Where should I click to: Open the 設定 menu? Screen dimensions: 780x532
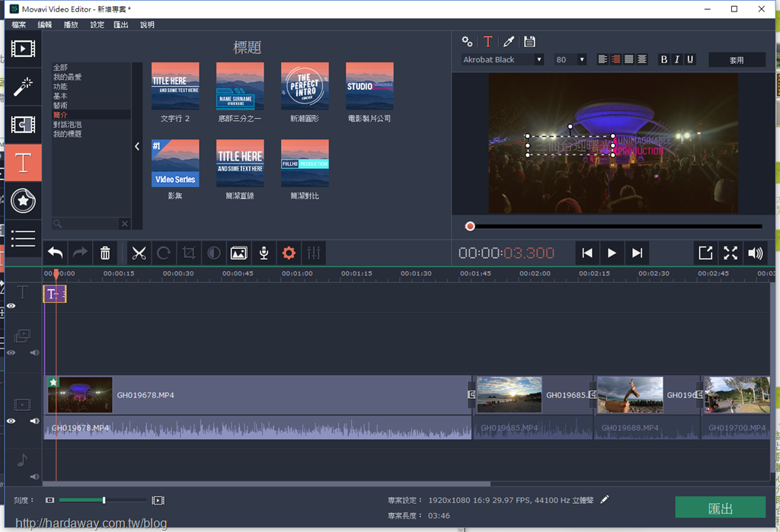97,24
